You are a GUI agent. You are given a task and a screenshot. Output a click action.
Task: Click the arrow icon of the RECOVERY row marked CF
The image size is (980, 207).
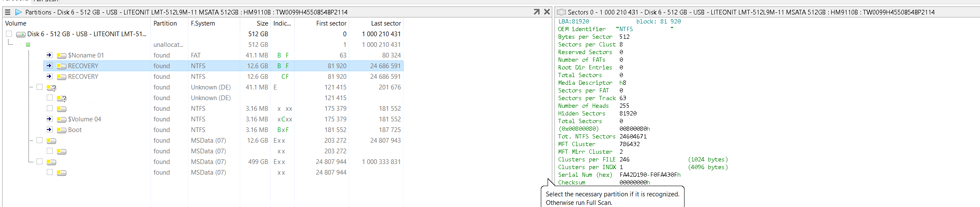49,76
